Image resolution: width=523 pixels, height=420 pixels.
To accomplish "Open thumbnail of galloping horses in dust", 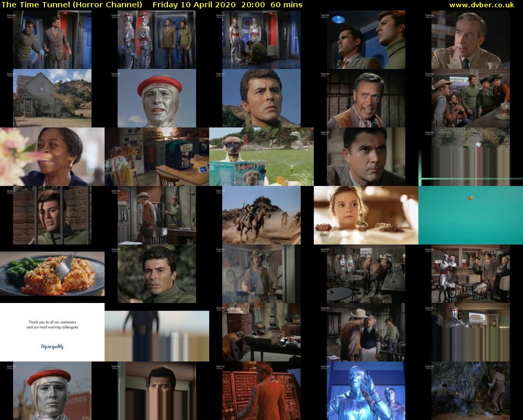I will [x=261, y=215].
